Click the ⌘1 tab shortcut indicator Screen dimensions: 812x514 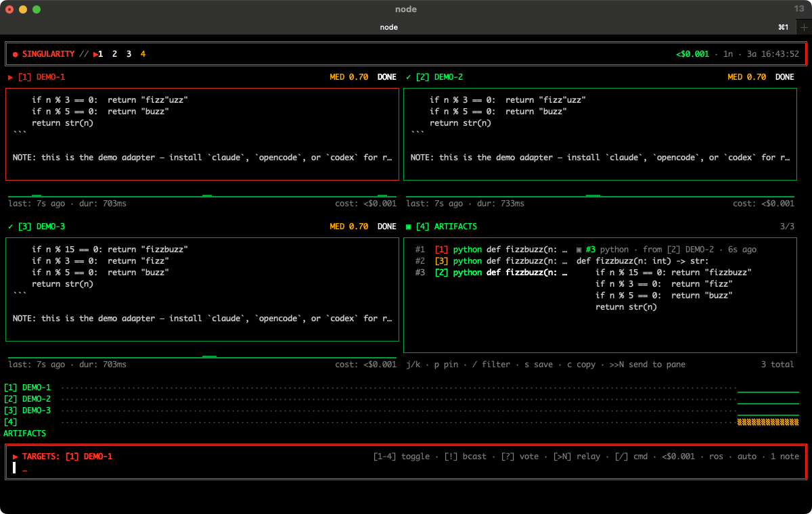point(784,27)
